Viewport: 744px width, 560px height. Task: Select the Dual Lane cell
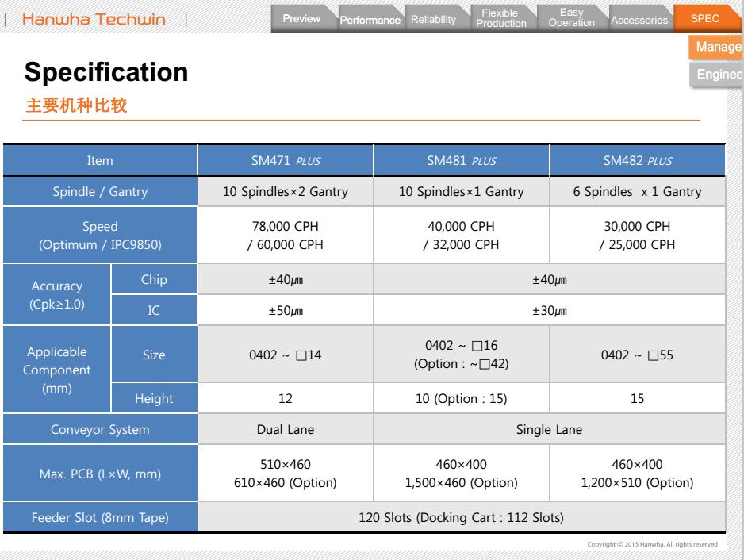coord(286,429)
